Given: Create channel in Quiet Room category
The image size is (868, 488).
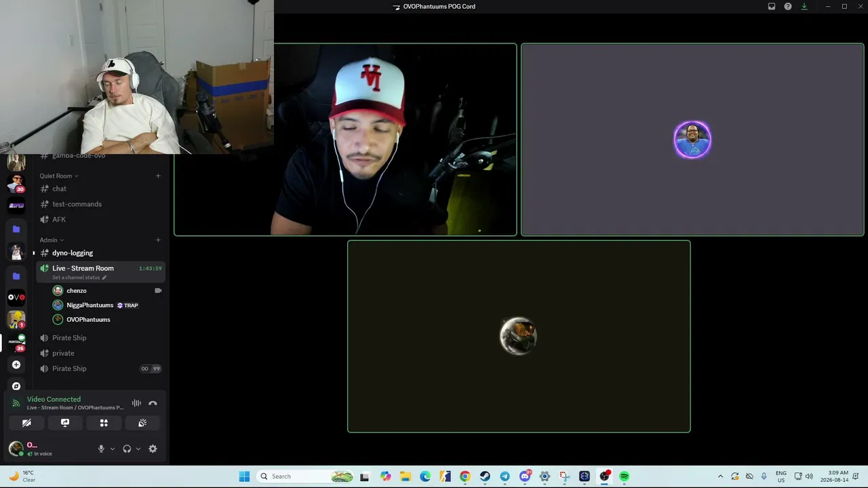Looking at the screenshot, I should (158, 176).
